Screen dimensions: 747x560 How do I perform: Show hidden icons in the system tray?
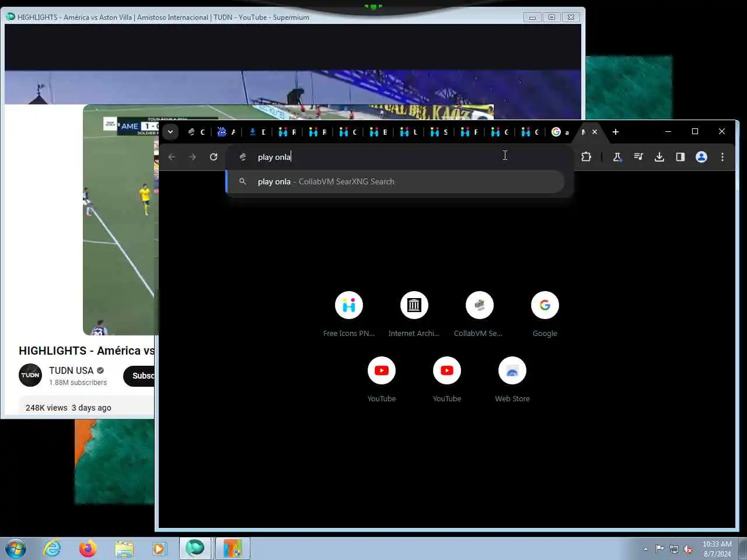tap(645, 549)
